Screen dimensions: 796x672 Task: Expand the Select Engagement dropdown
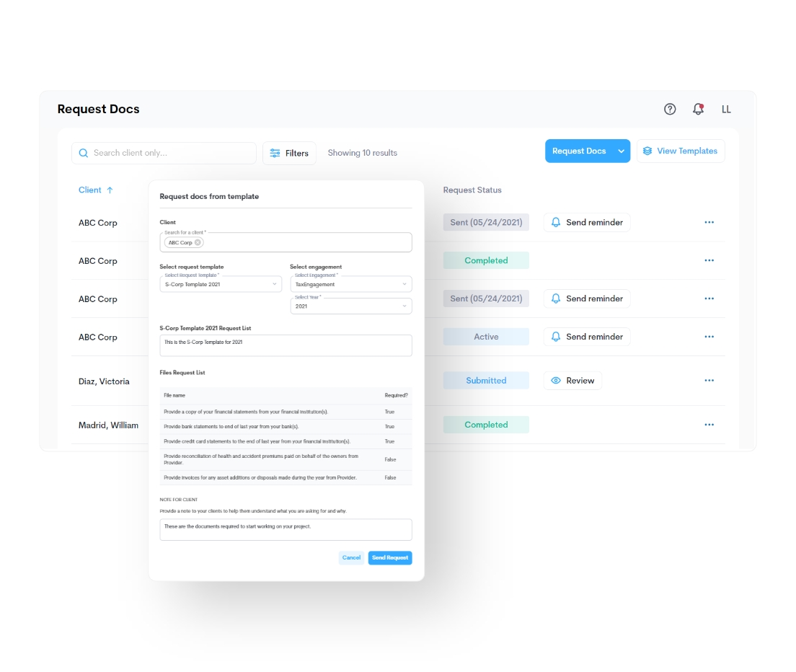click(x=351, y=285)
